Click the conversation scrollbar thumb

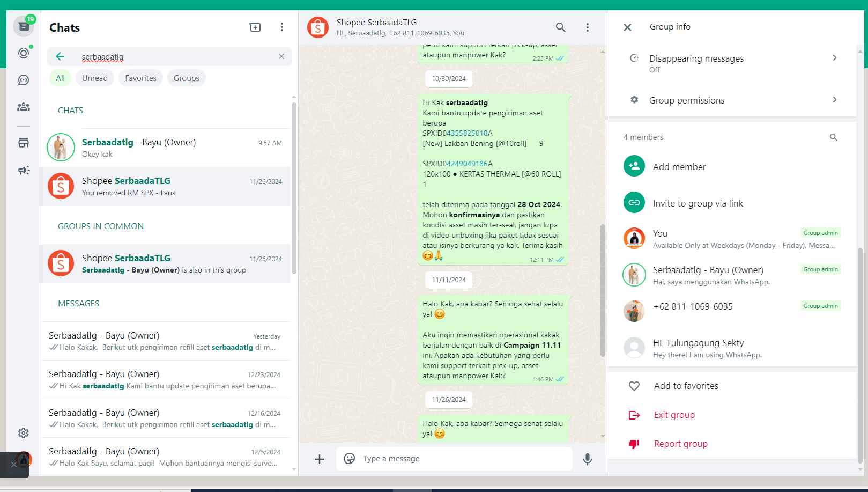coord(603,290)
